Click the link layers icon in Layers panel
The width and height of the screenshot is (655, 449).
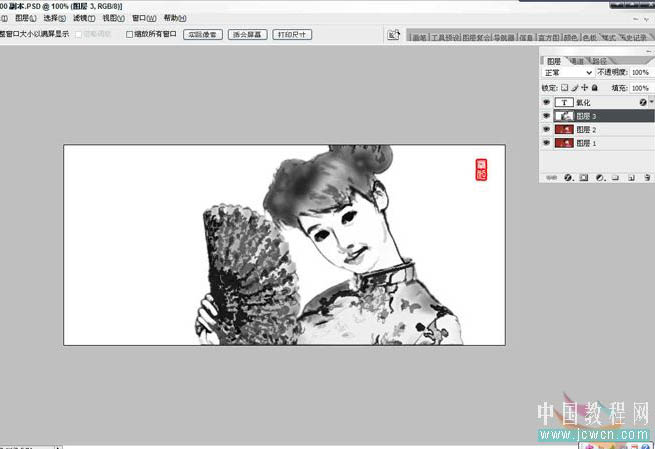coord(552,178)
